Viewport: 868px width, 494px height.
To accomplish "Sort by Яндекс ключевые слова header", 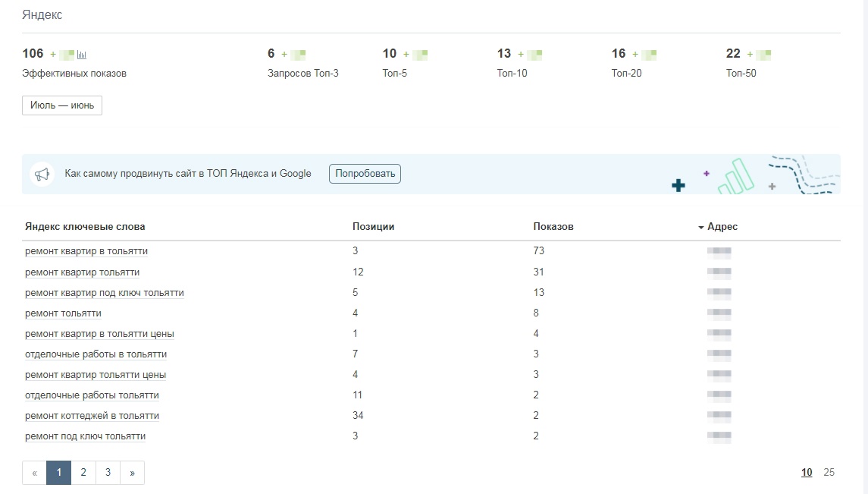I will 85,227.
